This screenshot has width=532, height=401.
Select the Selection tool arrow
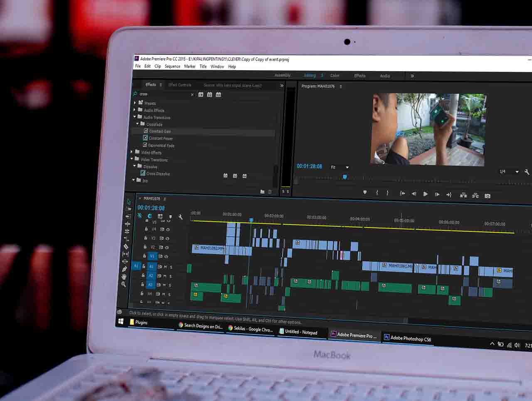pos(129,202)
